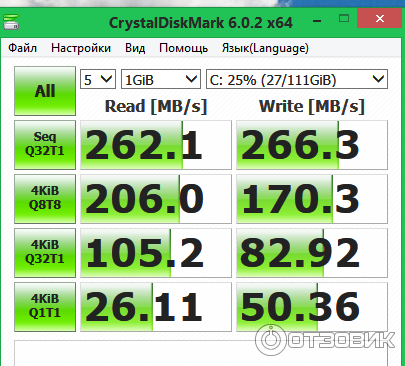Click the Write [MB/s] column header
The width and height of the screenshot is (405, 366).
pyautogui.click(x=312, y=107)
